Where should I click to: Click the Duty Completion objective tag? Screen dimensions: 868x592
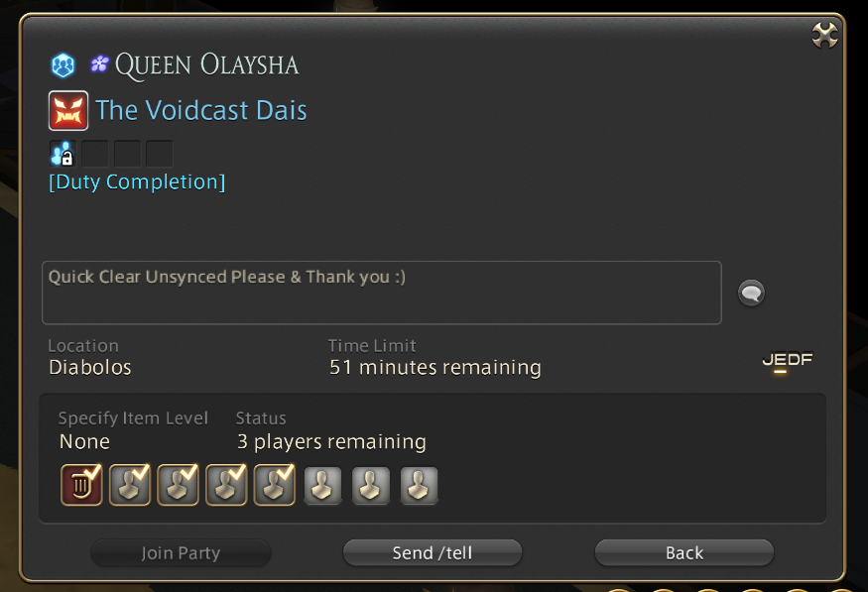pyautogui.click(x=137, y=182)
